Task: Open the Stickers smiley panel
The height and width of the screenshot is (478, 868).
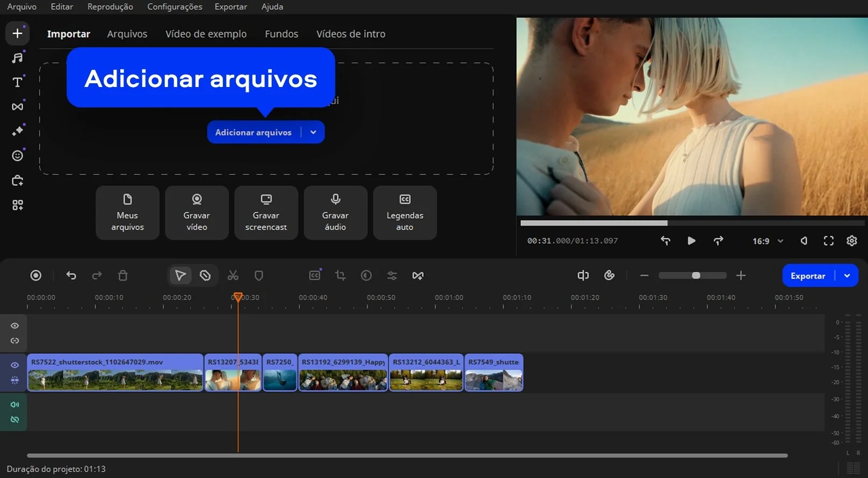Action: click(17, 156)
